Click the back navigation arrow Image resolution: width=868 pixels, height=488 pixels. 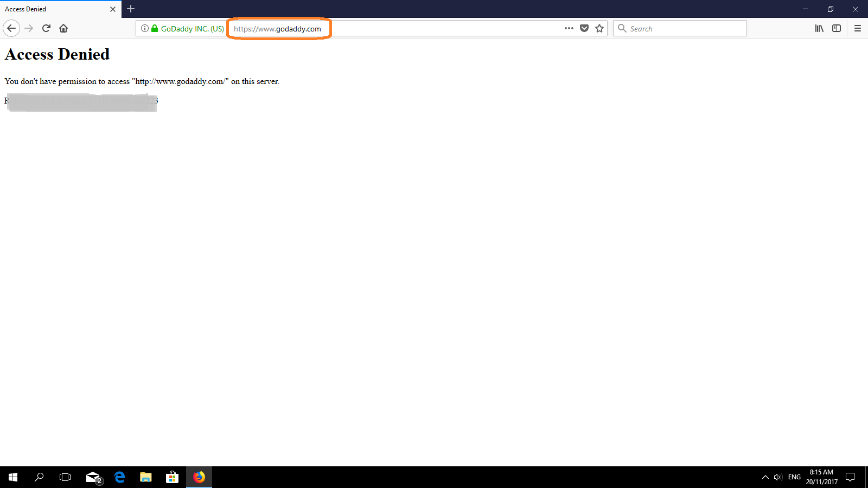[x=11, y=28]
